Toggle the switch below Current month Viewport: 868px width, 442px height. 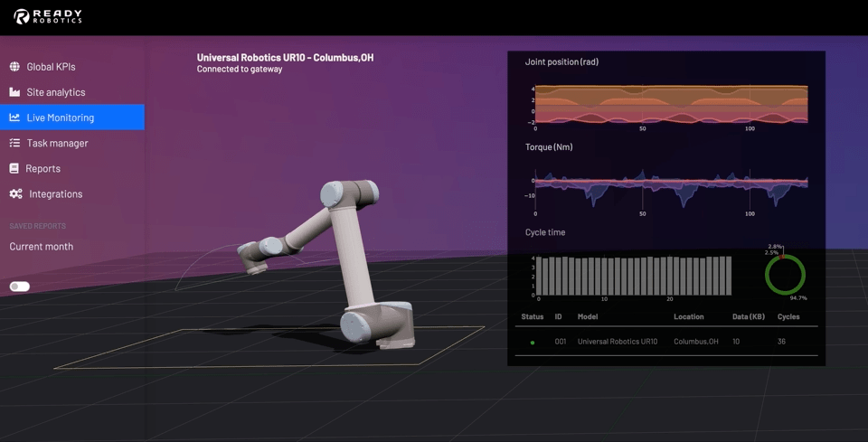coord(20,287)
